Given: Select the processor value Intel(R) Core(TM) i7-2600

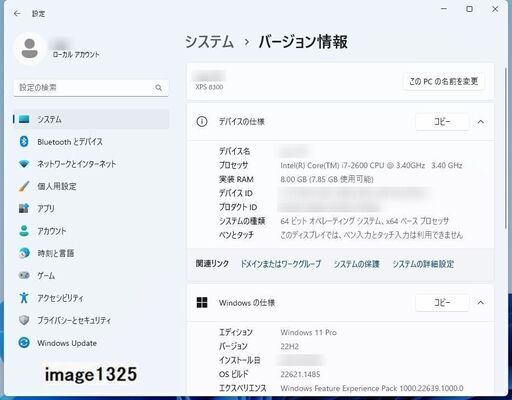Looking at the screenshot, I should click(371, 165).
